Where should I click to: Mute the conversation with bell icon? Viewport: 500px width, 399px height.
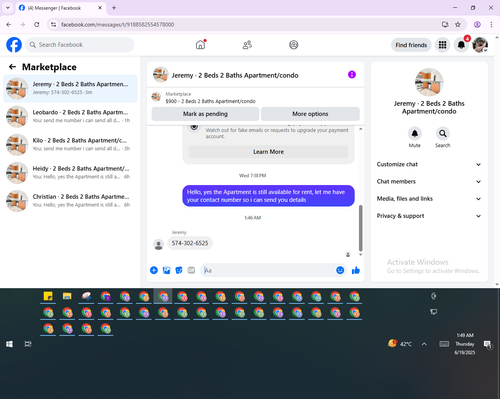(414, 134)
